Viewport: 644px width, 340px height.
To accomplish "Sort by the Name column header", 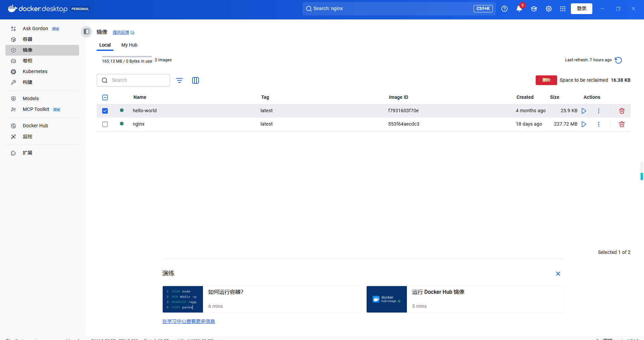I will [x=140, y=97].
